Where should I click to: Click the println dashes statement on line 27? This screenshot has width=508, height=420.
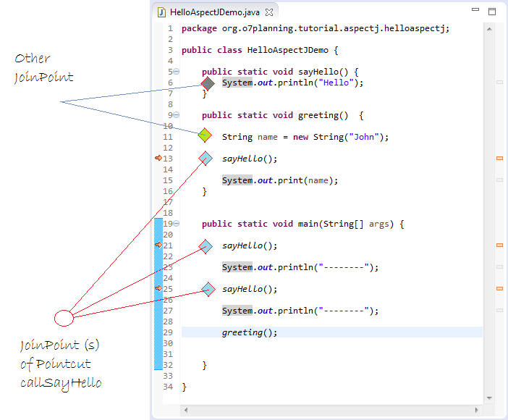[x=300, y=311]
